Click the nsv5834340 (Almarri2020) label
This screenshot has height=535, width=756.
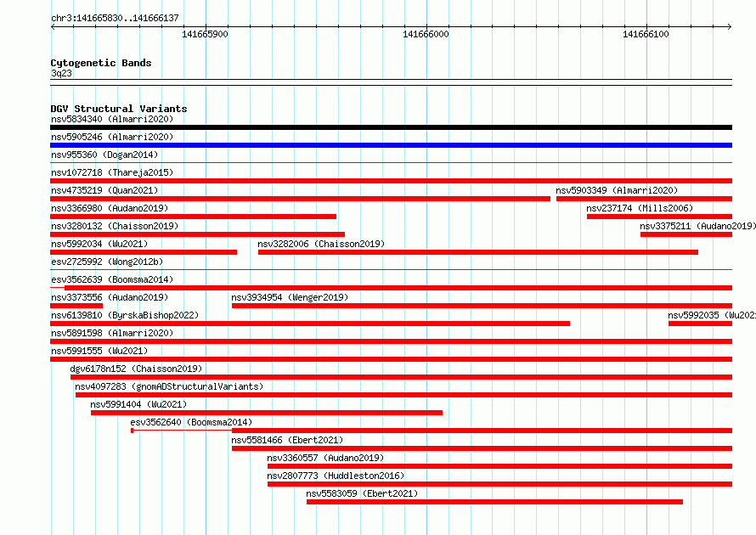(x=112, y=119)
